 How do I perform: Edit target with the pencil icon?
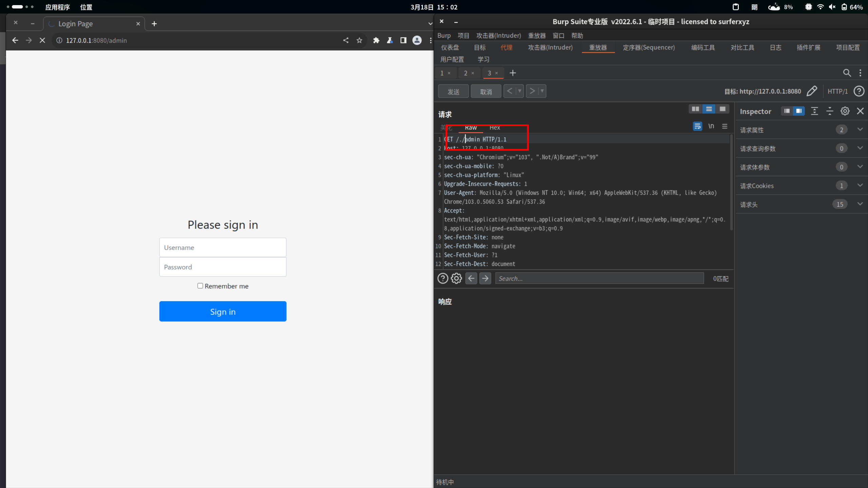812,91
